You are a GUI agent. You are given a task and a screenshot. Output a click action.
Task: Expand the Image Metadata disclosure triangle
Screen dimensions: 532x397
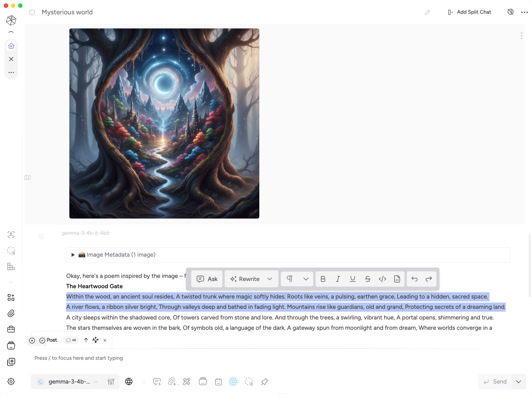point(73,255)
